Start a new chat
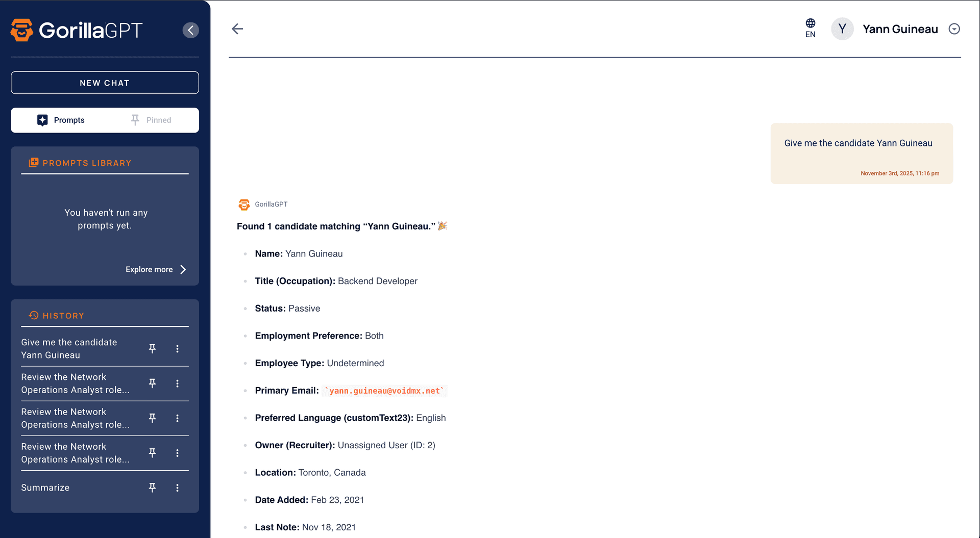Image resolution: width=980 pixels, height=538 pixels. click(105, 83)
